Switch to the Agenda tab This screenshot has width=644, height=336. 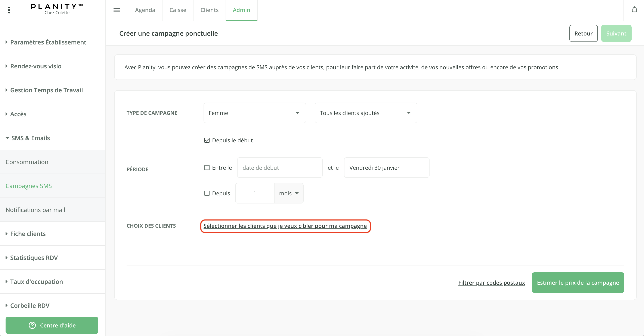click(x=145, y=10)
